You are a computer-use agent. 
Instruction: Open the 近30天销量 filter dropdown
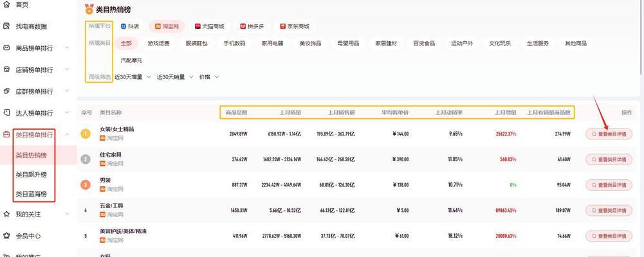(x=175, y=76)
